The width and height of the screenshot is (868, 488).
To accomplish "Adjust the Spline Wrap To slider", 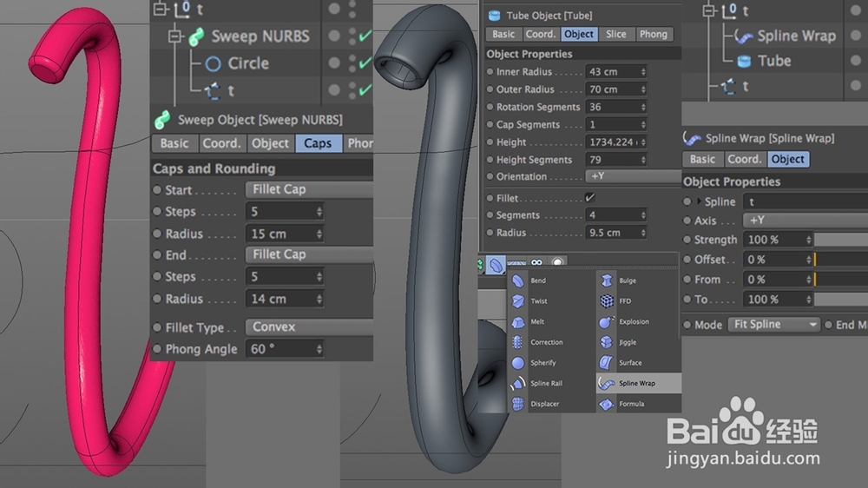I will pos(841,300).
